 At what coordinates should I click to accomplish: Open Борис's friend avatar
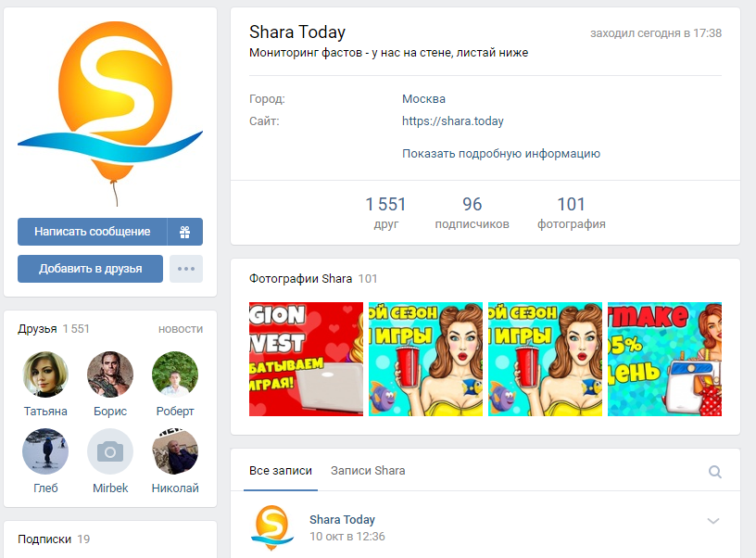tap(110, 374)
